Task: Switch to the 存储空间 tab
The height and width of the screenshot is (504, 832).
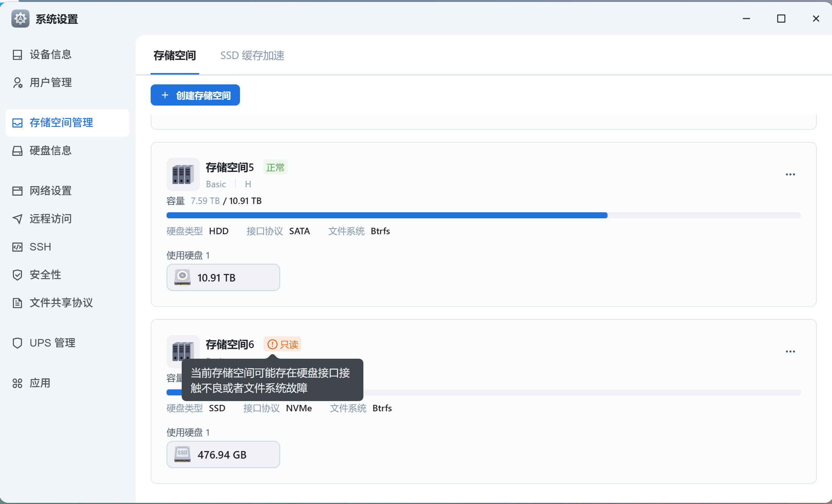Action: pyautogui.click(x=175, y=56)
